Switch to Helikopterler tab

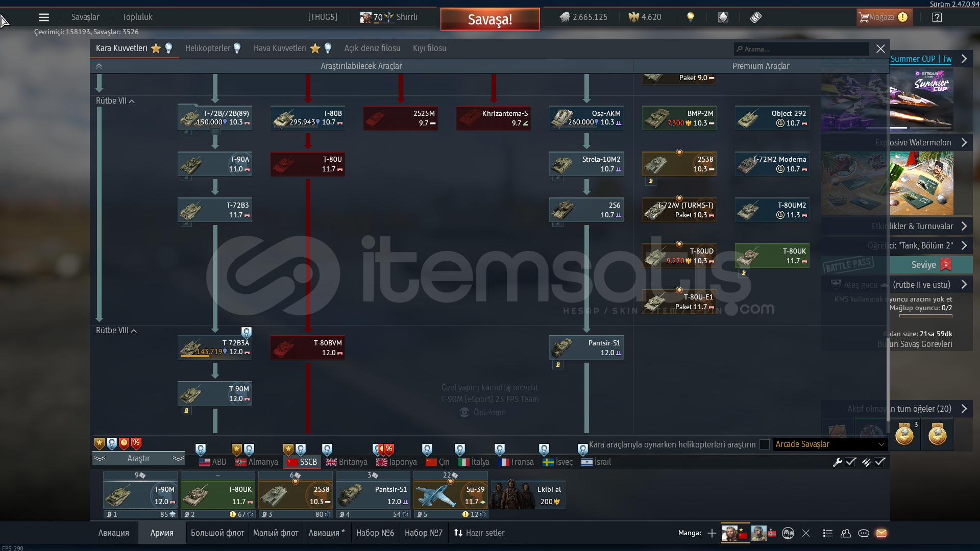tap(208, 48)
